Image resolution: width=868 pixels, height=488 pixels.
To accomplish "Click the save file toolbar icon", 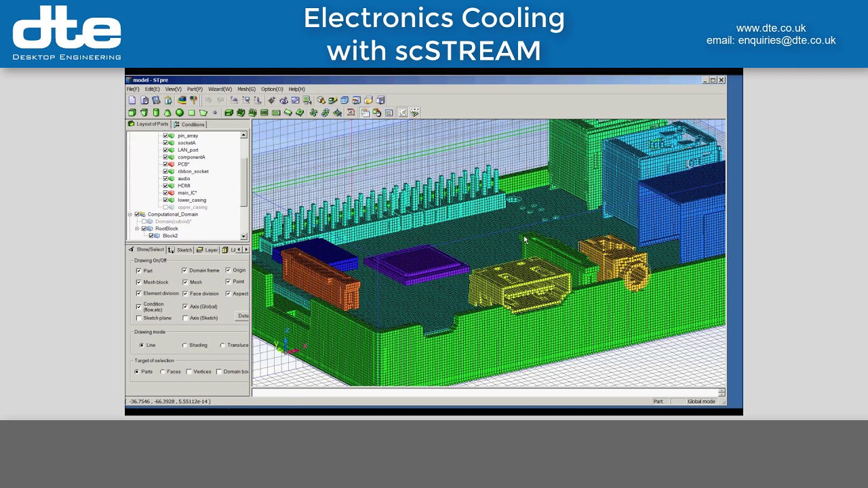I will 156,100.
